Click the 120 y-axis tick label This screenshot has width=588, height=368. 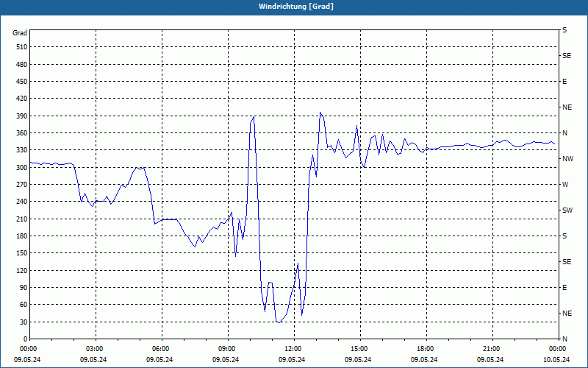pos(21,270)
